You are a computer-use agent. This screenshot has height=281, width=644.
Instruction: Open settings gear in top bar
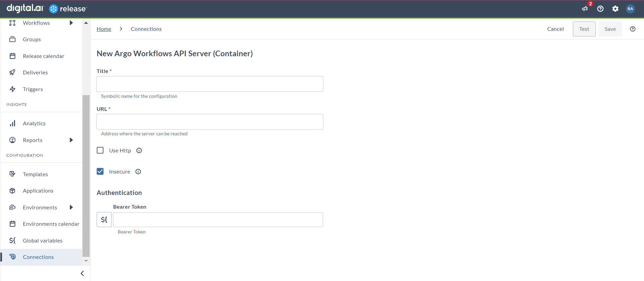click(615, 9)
